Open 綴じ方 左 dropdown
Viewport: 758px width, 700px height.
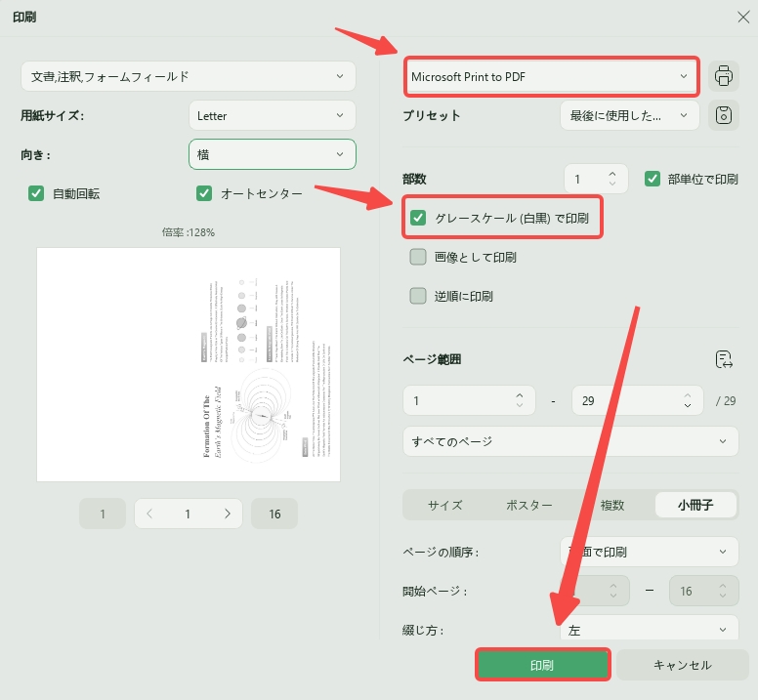pos(650,628)
